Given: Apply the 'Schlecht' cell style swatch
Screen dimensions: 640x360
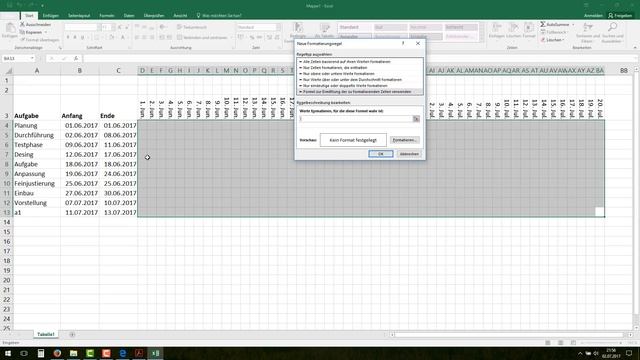Looking at the screenshot, I should click(x=461, y=27).
